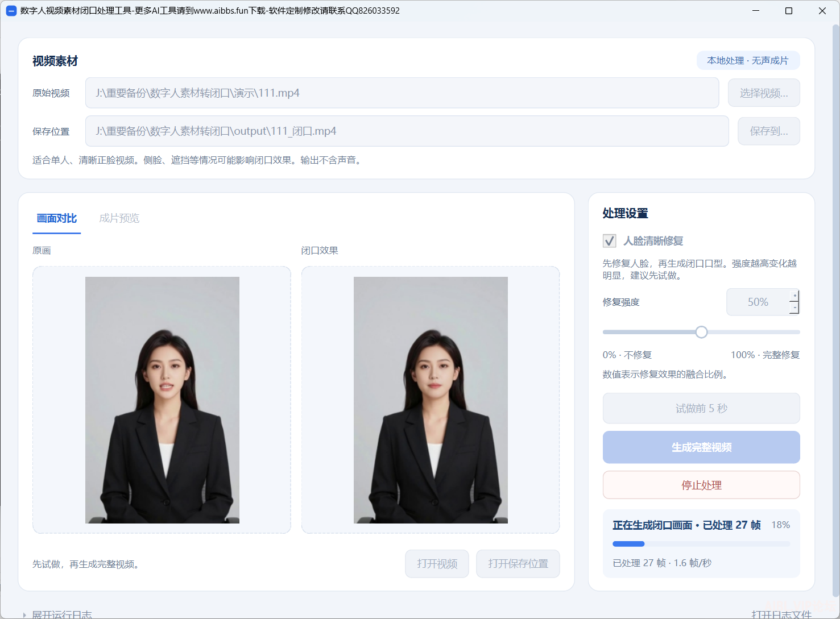Screen dimensions: 840x619
Task: Click the 选择视频... button
Action: 764,93
